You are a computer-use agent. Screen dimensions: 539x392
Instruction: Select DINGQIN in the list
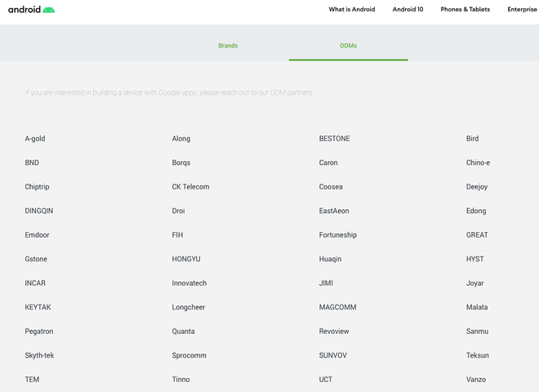click(x=39, y=211)
